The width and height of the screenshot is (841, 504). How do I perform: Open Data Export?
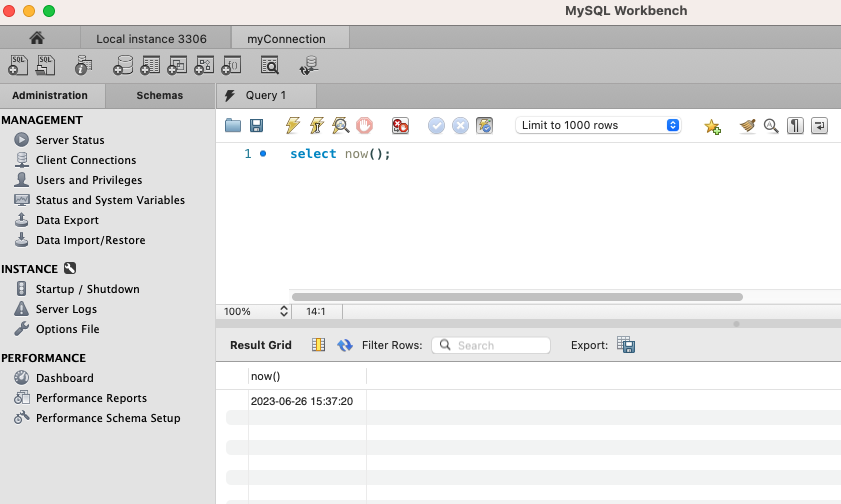(x=67, y=220)
